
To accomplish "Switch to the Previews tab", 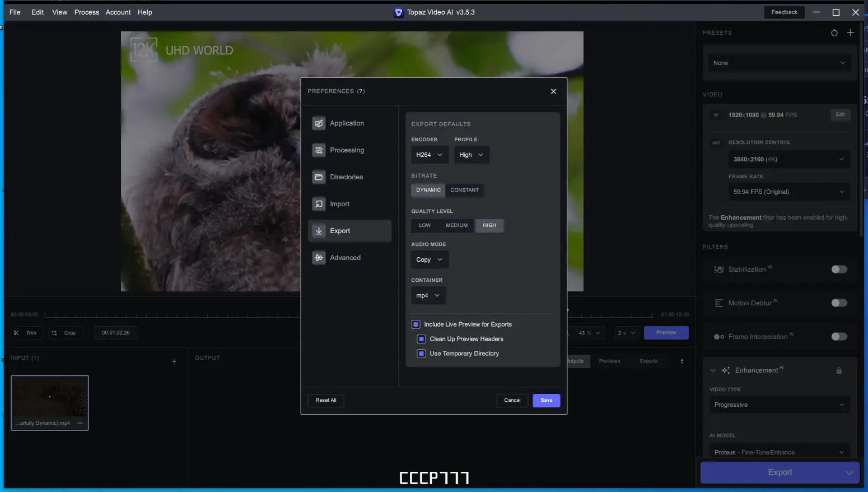I will (609, 361).
